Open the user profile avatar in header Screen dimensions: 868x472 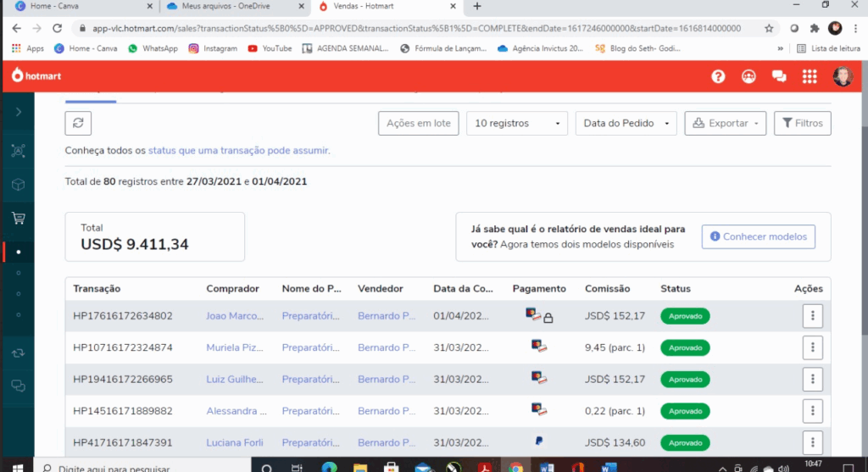coord(843,76)
